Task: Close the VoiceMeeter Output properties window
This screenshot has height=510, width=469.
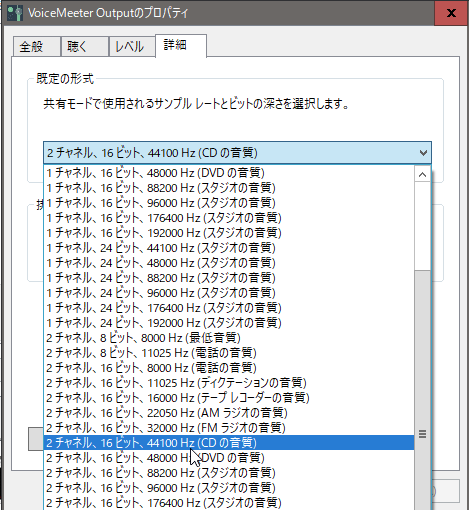Action: (x=451, y=13)
